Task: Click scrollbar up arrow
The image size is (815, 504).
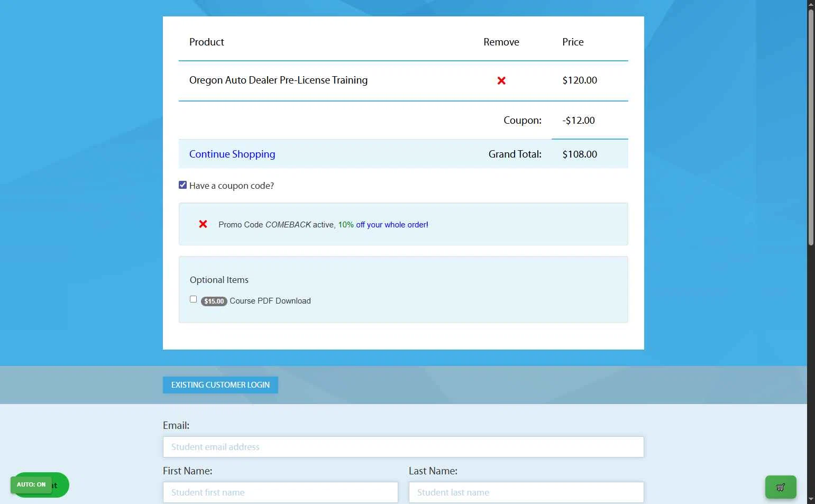Action: click(x=811, y=4)
